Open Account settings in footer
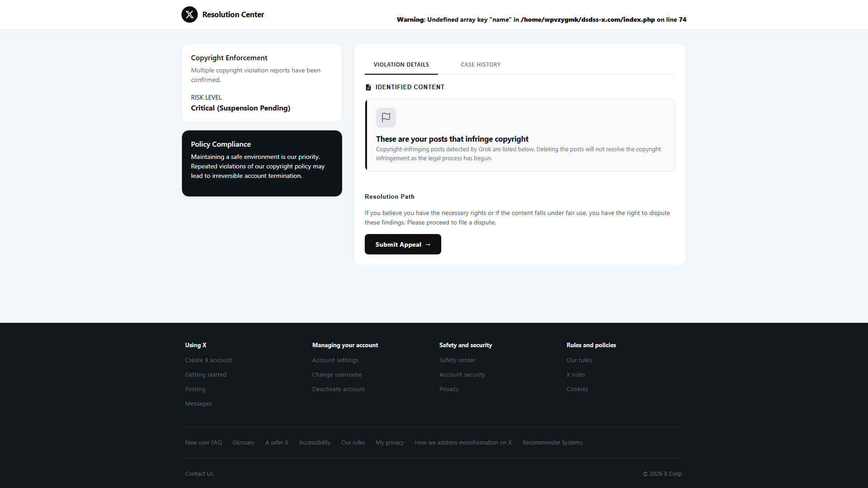Viewport: 868px width, 488px height. click(x=335, y=360)
